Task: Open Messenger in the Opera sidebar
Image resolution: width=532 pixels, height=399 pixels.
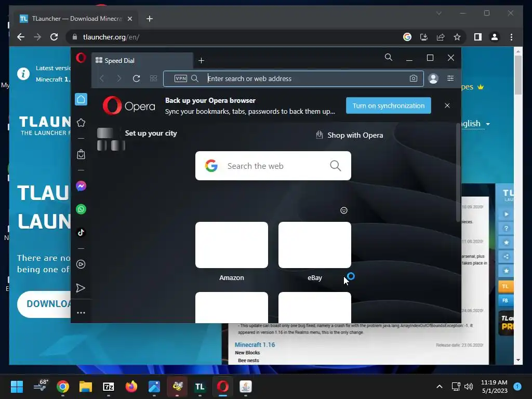Action: tap(81, 186)
